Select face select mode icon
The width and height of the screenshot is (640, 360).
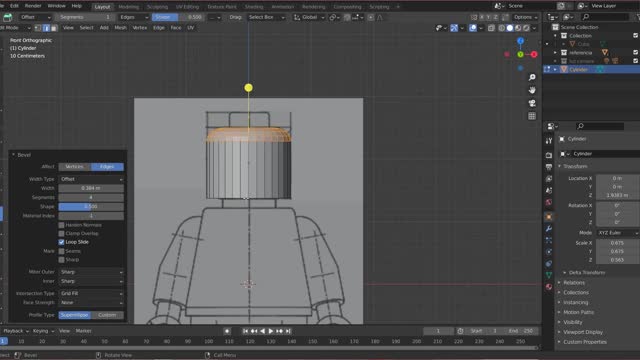pos(54,28)
